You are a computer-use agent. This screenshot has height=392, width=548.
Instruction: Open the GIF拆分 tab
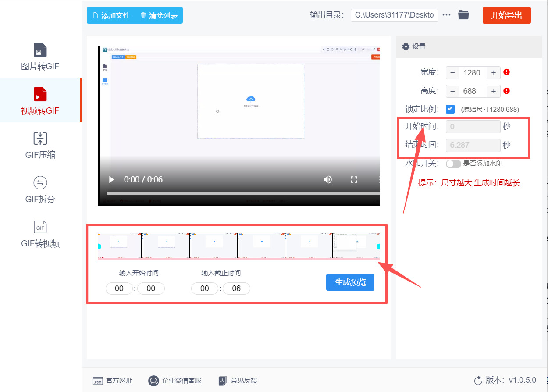[x=40, y=189]
